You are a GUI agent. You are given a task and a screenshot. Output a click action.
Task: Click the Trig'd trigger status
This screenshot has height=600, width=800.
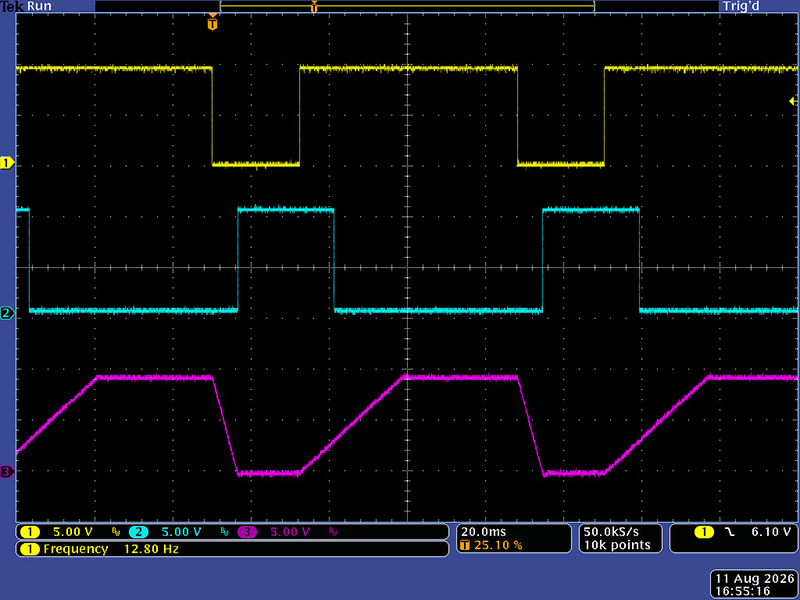coord(741,6)
